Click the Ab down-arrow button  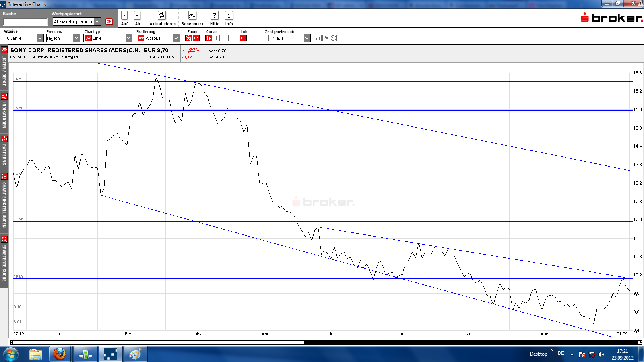[x=137, y=16]
